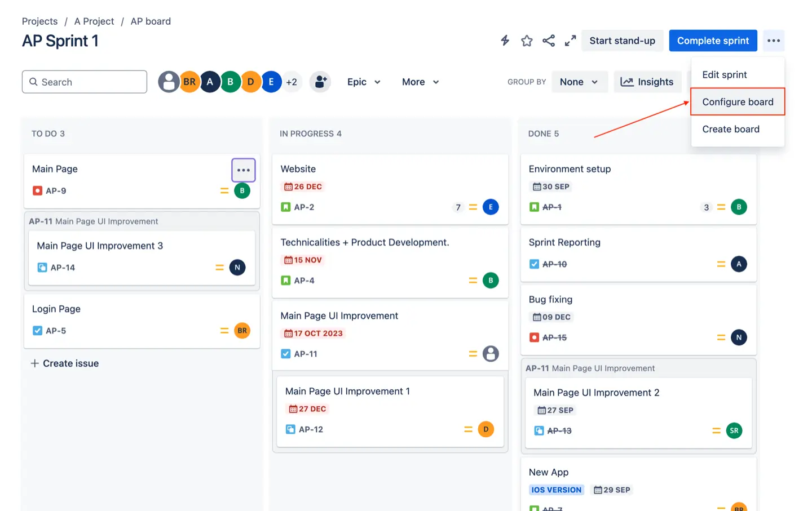812x511 pixels.
Task: Star this board as favorite
Action: (x=527, y=41)
